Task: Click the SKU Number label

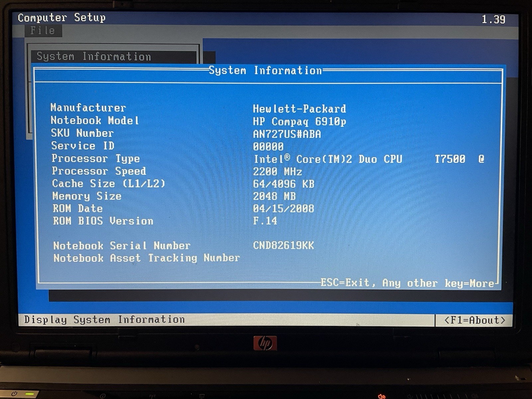Action: tap(82, 133)
